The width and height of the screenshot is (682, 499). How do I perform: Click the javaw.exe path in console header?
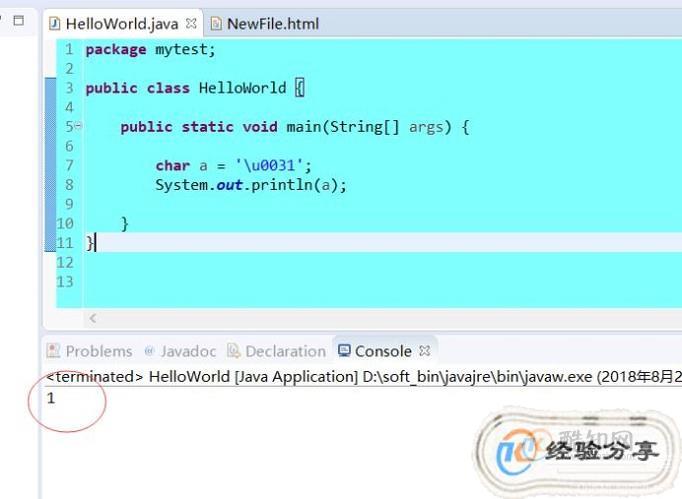pyautogui.click(x=477, y=377)
